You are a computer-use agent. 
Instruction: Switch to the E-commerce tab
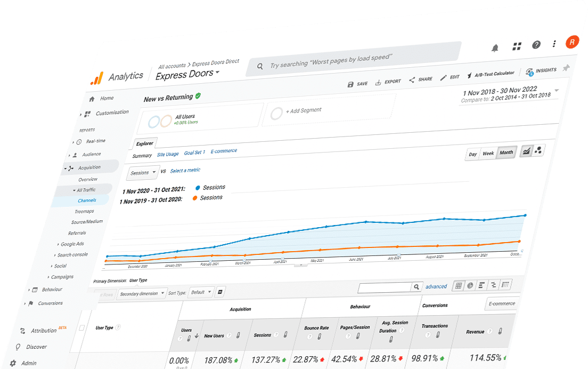point(224,150)
